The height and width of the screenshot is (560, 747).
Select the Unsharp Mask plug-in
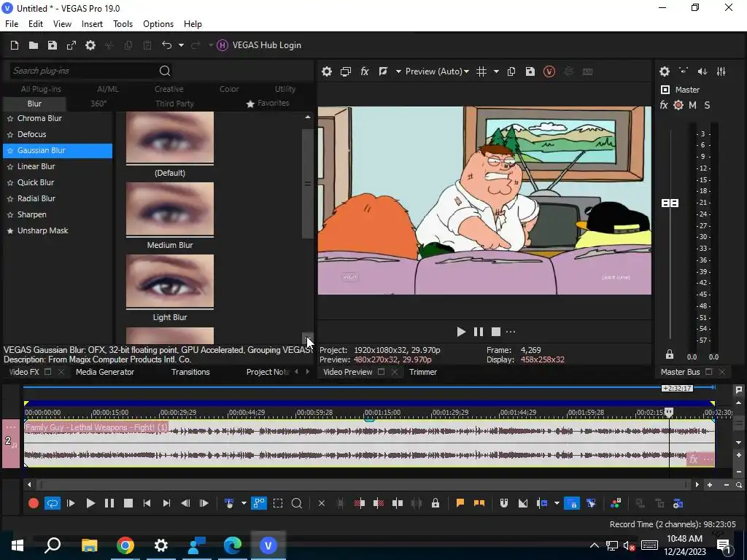click(43, 230)
